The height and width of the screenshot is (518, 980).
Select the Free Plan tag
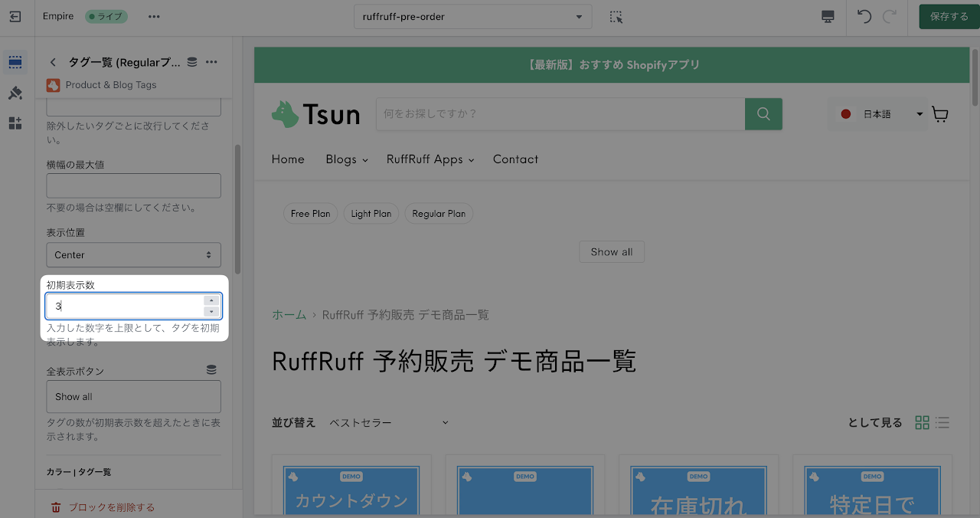pos(310,214)
